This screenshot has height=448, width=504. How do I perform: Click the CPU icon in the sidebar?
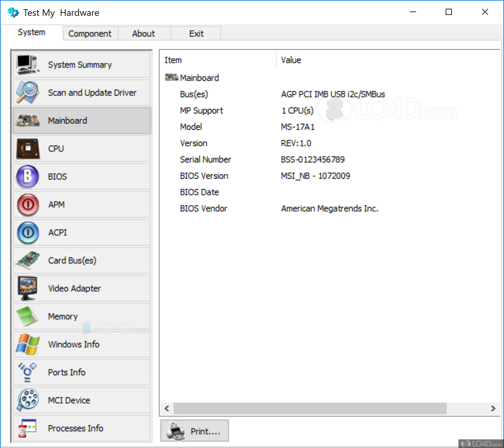tap(28, 148)
